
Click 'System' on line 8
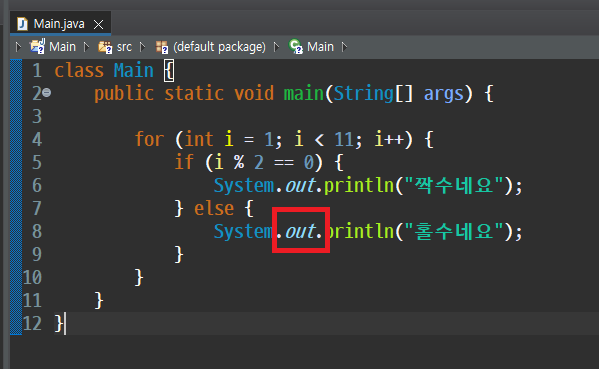[x=244, y=231]
